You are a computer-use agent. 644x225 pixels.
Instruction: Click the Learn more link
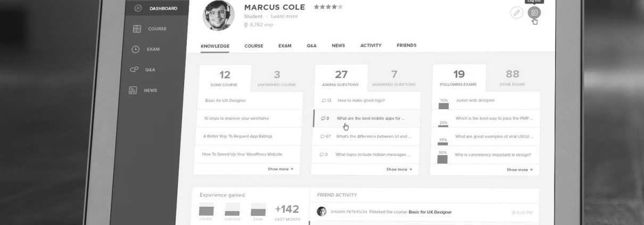pyautogui.click(x=284, y=16)
